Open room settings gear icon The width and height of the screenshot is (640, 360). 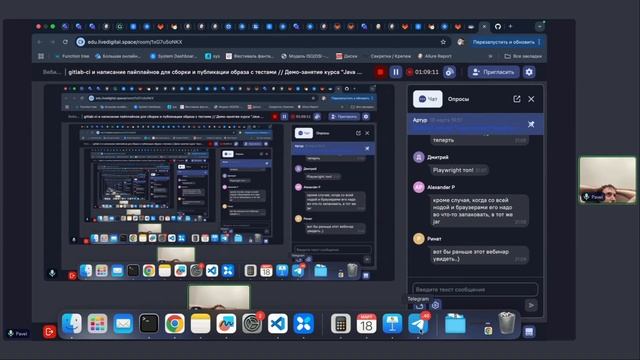tap(529, 72)
